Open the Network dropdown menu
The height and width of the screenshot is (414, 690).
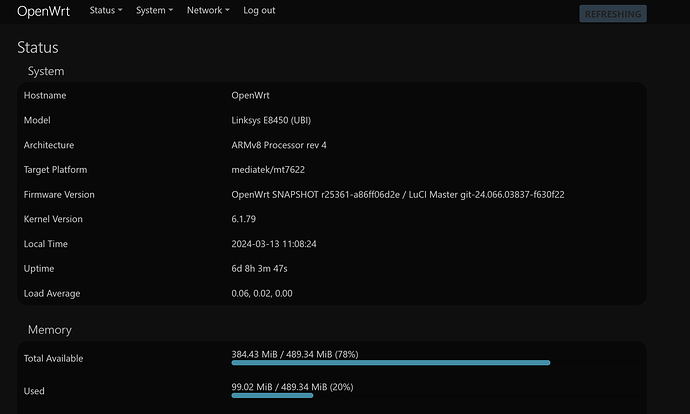(x=208, y=10)
